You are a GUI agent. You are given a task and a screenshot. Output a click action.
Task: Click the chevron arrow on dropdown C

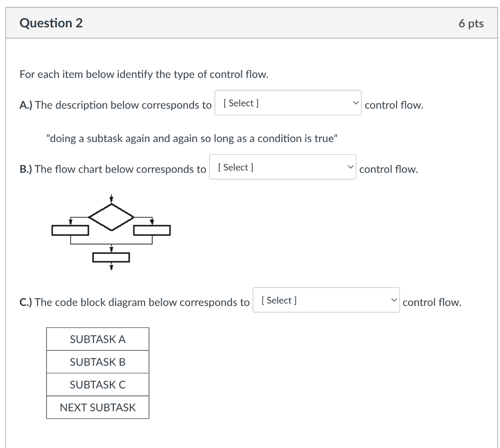(x=394, y=300)
